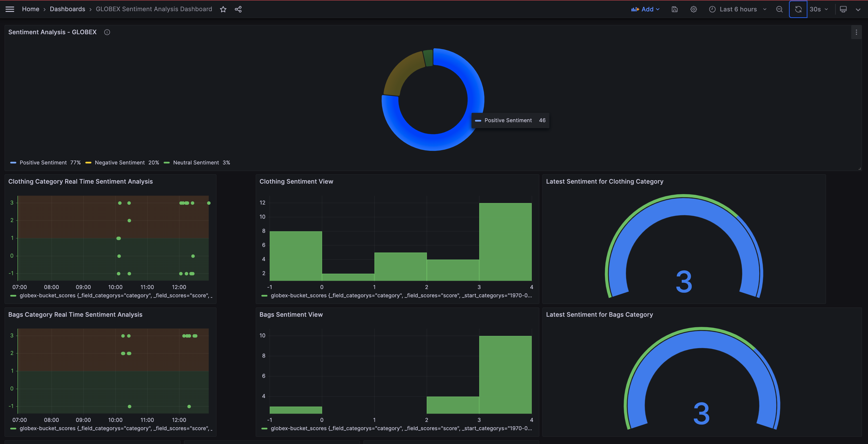This screenshot has height=444, width=868.
Task: Navigate to Dashboards breadcrumb
Action: click(67, 9)
